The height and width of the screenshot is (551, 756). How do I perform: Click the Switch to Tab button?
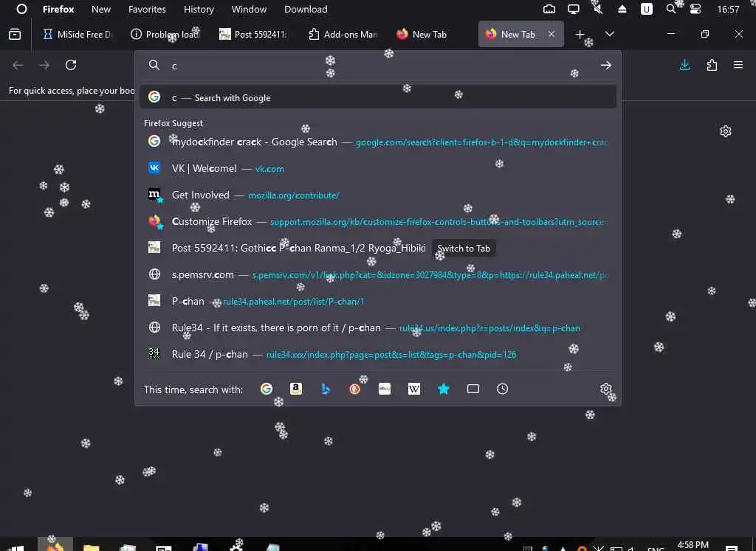[x=464, y=249]
